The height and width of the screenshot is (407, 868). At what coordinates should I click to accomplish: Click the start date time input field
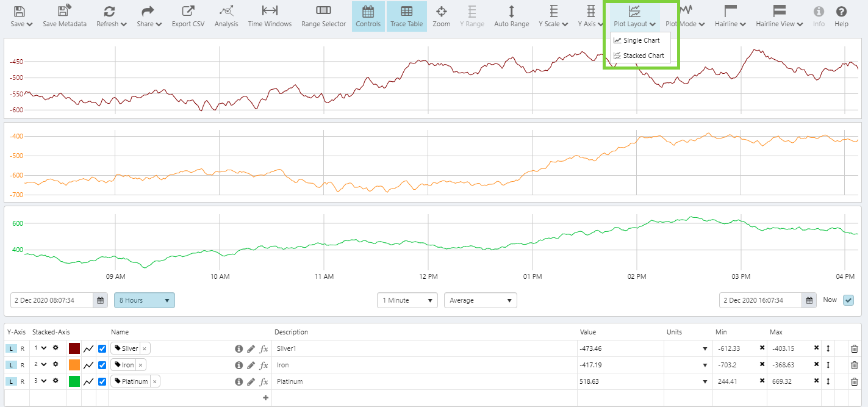(x=52, y=300)
